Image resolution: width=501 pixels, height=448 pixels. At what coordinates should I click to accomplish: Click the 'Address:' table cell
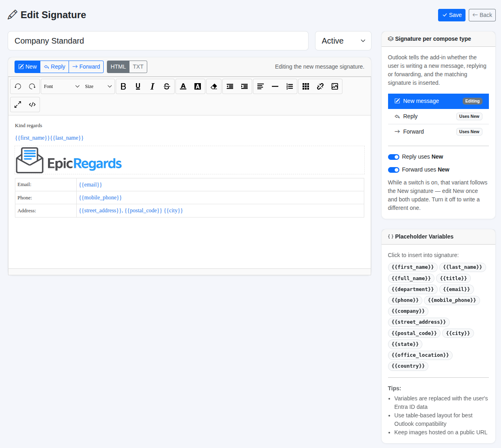[46, 211]
